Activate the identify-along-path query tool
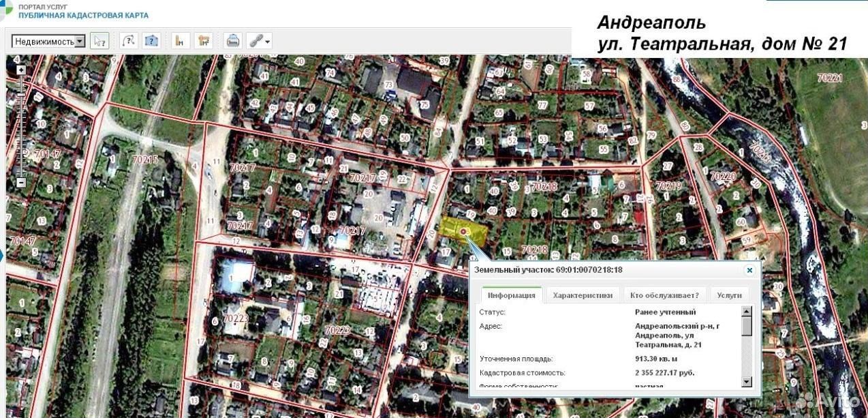Image resolution: width=868 pixels, height=418 pixels. point(129,41)
